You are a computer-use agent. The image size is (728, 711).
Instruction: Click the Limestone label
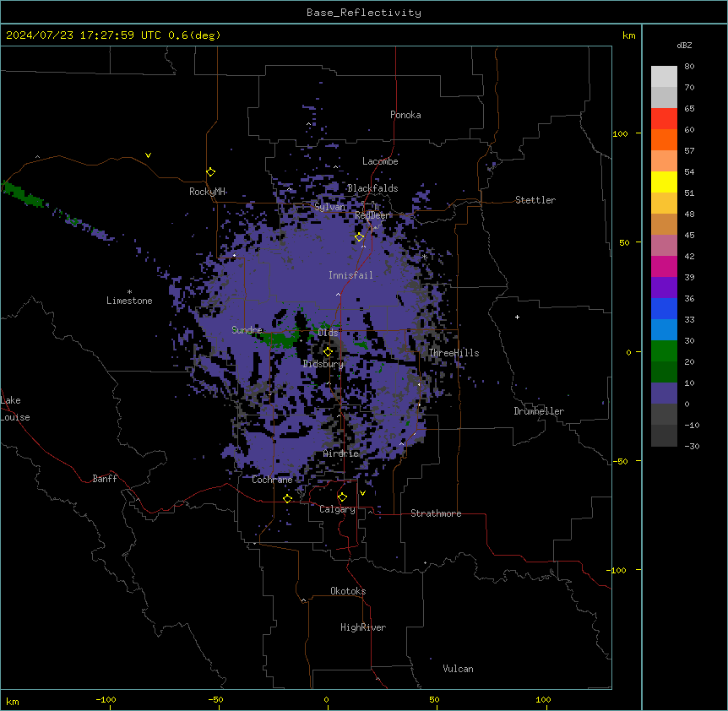coord(129,301)
